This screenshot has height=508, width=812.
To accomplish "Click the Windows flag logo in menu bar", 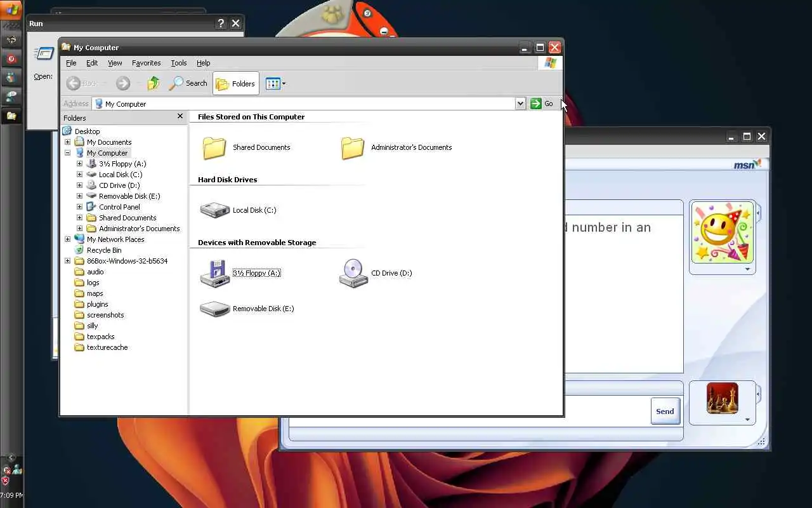I will click(x=550, y=63).
